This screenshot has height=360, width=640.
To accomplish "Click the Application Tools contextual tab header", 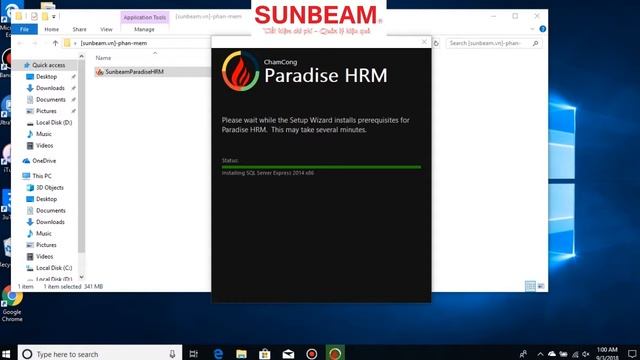I will [144, 18].
